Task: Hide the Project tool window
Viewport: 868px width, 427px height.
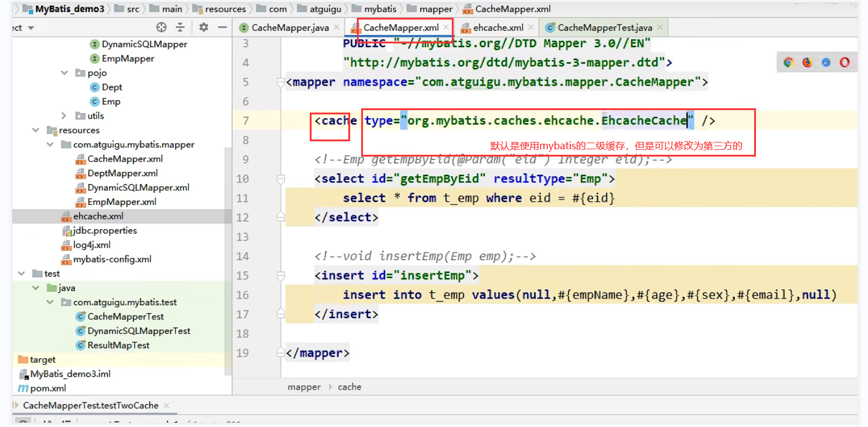Action: [223, 28]
